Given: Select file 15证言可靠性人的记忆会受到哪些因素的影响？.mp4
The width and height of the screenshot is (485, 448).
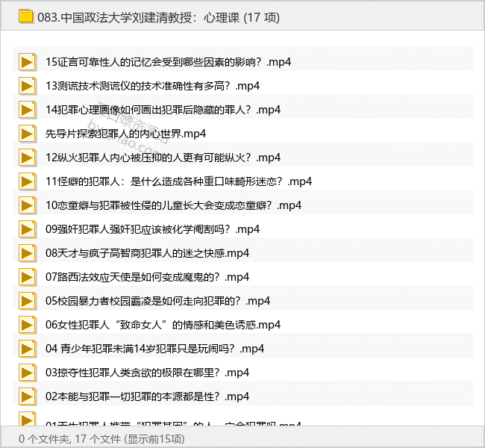Looking at the screenshot, I should (x=169, y=62).
